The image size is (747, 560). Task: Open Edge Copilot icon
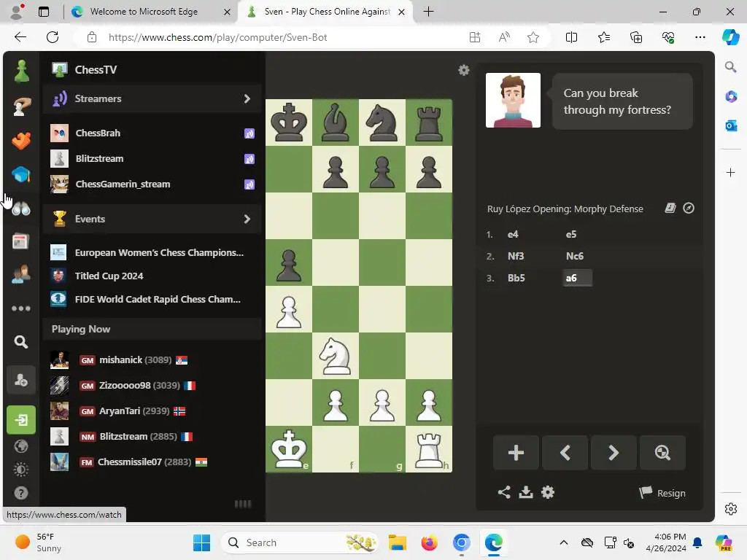point(730,37)
